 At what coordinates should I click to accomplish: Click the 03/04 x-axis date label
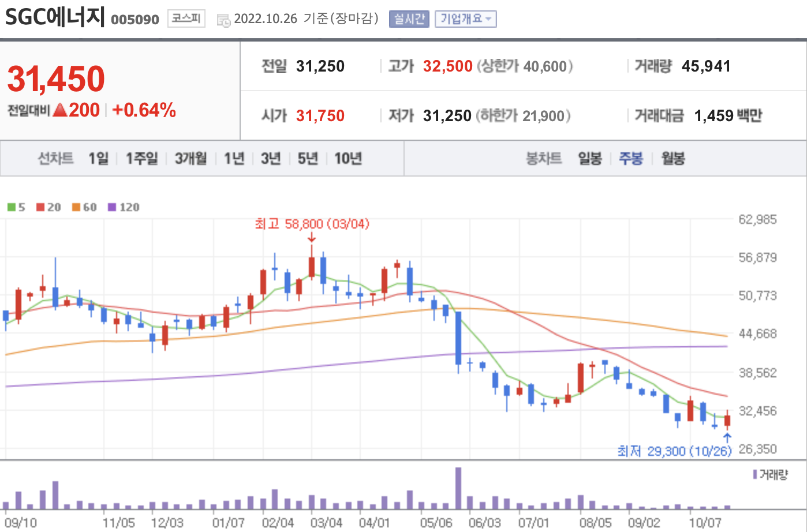coord(326,523)
